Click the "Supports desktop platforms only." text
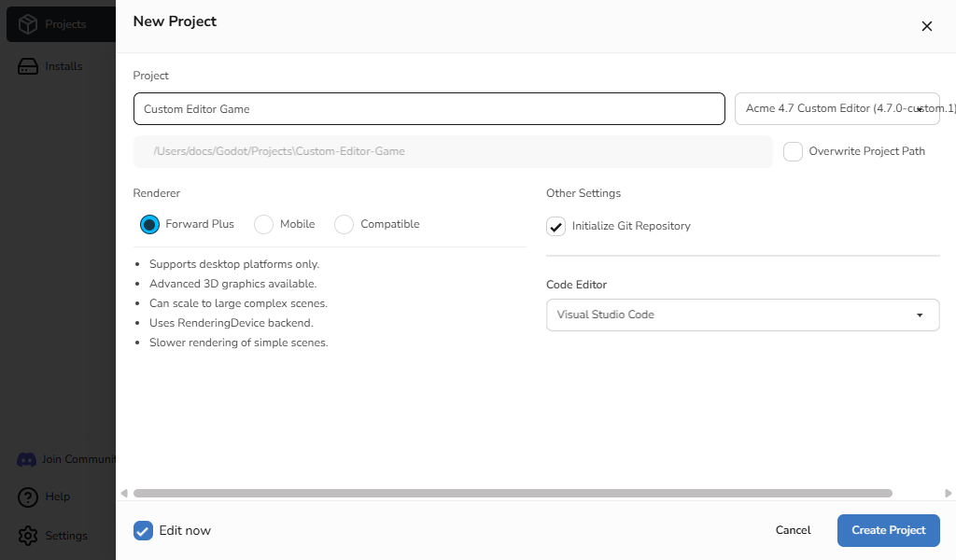The width and height of the screenshot is (956, 560). click(234, 264)
